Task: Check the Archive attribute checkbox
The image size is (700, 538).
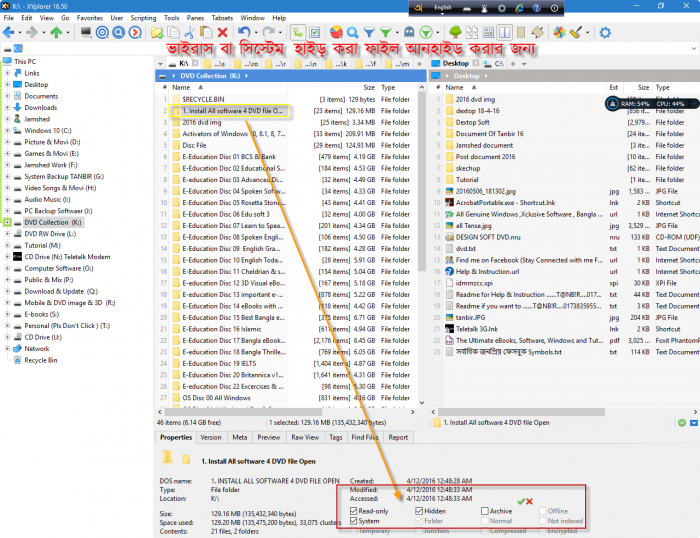Action: click(x=485, y=511)
